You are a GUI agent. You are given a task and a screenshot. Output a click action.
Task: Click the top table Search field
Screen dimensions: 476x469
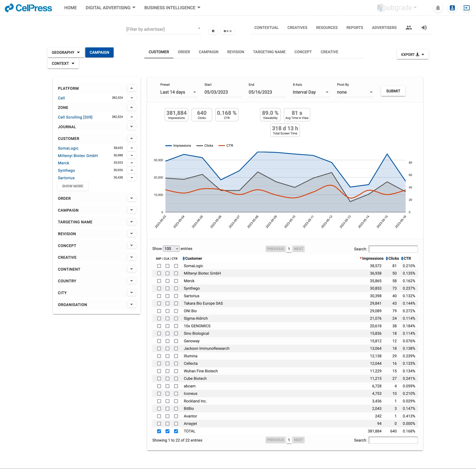tap(393, 249)
